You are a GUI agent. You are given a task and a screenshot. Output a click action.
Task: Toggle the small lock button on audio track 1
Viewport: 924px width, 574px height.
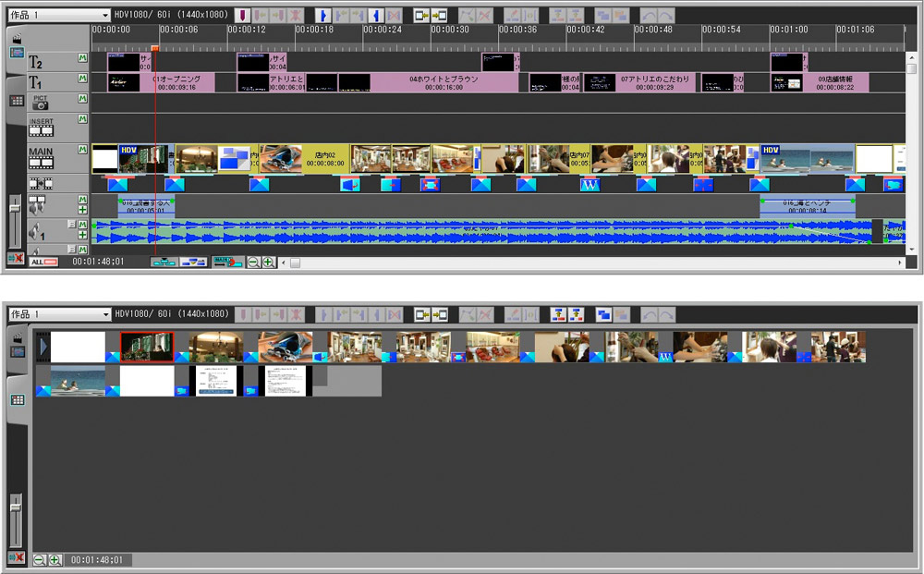coord(72,225)
